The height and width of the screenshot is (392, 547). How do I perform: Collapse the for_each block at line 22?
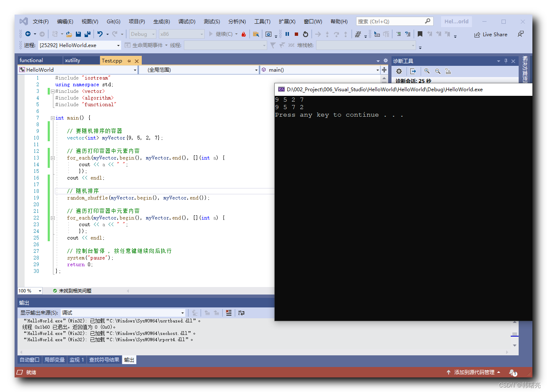(x=53, y=218)
